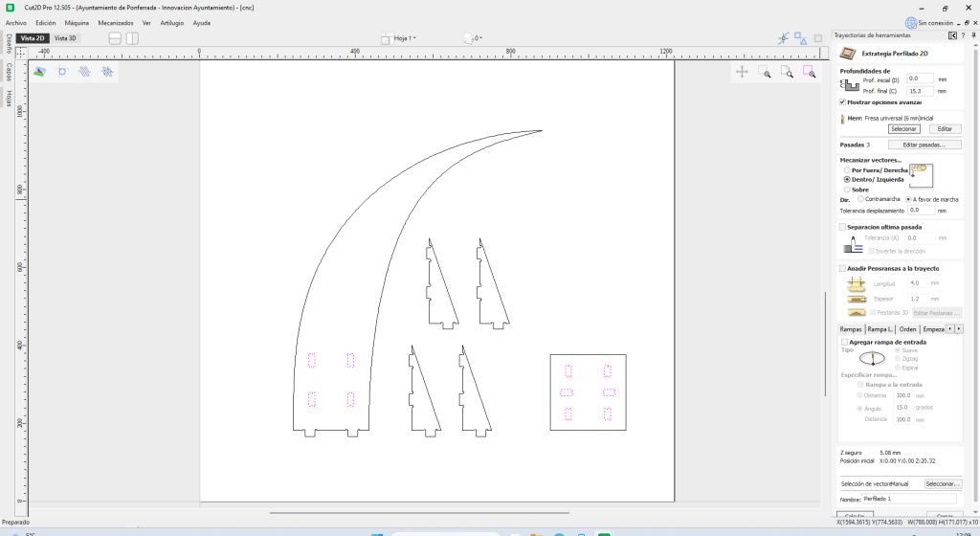
Task: Click Editar pasadas button
Action: pyautogui.click(x=924, y=145)
